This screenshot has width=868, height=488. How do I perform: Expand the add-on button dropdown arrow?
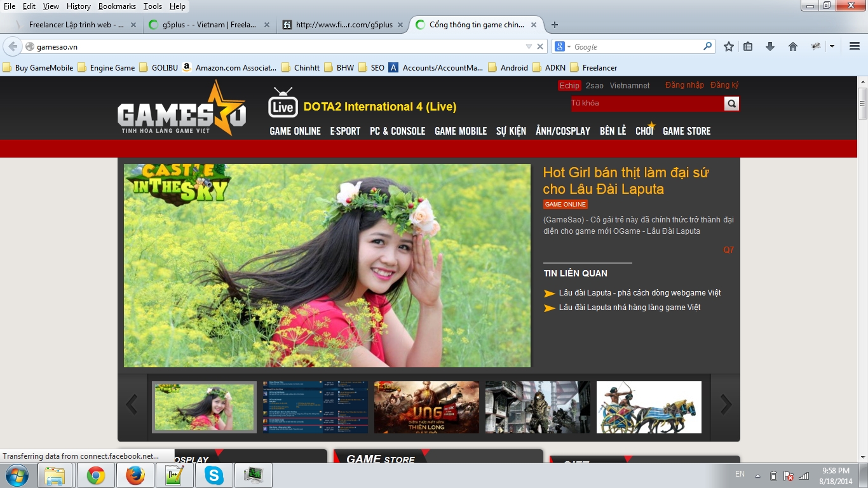tap(832, 46)
